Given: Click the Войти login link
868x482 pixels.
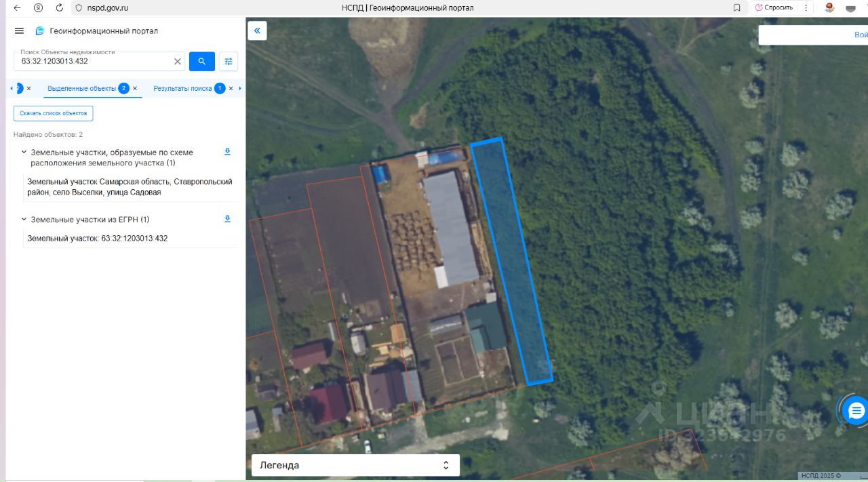Looking at the screenshot, I should pyautogui.click(x=861, y=35).
